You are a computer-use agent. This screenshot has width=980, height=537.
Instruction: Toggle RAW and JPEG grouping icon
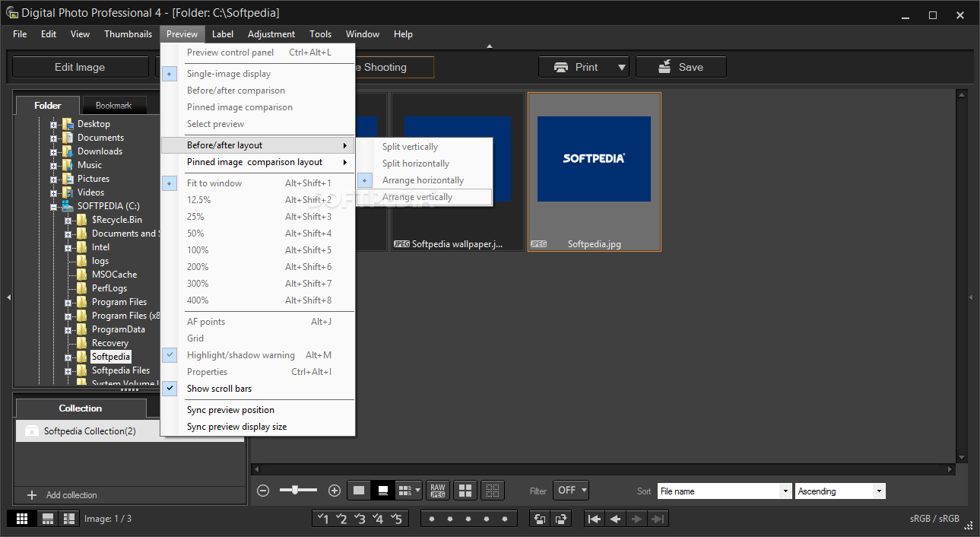[438, 491]
